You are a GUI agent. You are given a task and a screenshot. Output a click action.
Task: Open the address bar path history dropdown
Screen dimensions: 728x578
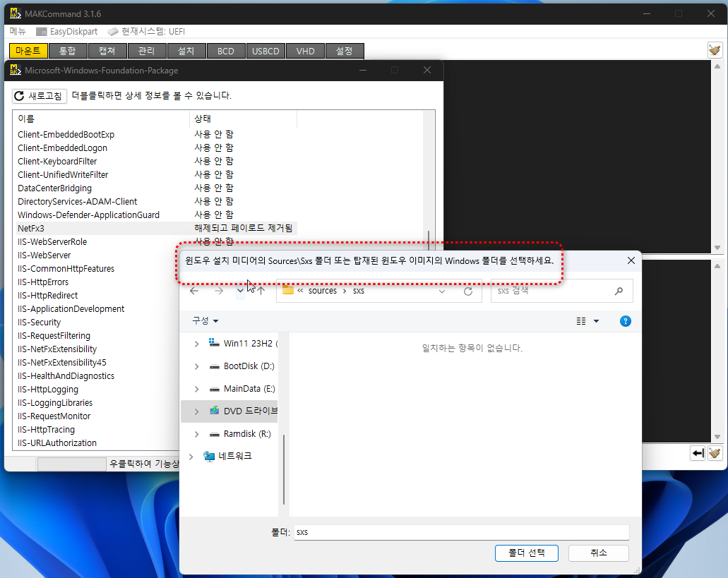click(442, 291)
